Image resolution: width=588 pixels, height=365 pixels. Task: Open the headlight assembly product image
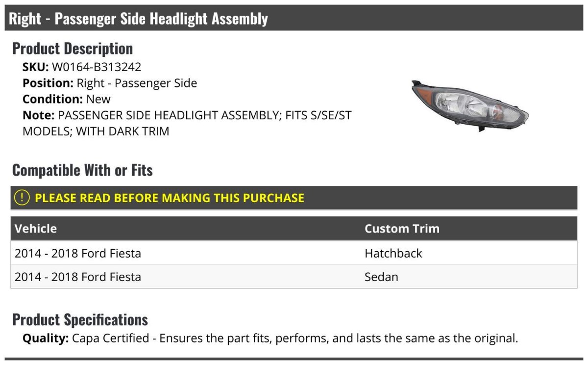(469, 105)
